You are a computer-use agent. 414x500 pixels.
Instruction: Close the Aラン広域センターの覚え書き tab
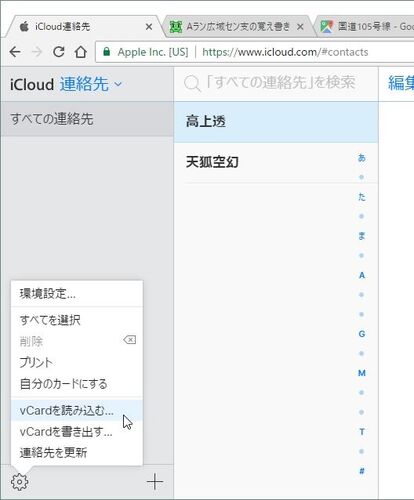[300, 27]
